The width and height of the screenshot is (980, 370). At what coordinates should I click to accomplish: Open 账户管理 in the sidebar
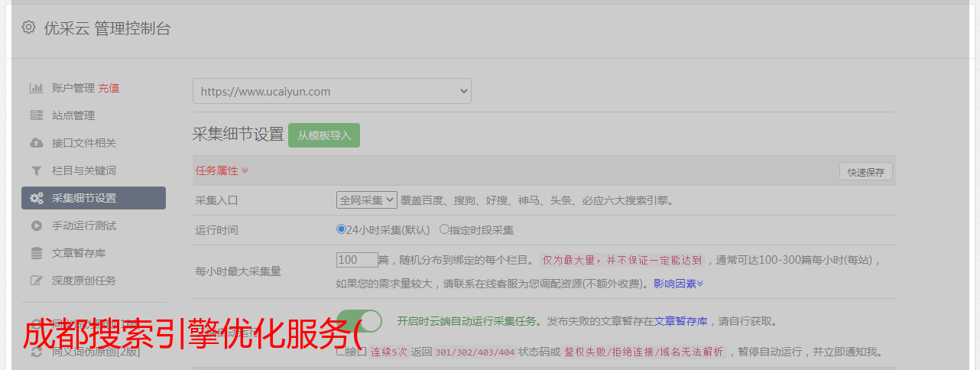pyautogui.click(x=73, y=88)
